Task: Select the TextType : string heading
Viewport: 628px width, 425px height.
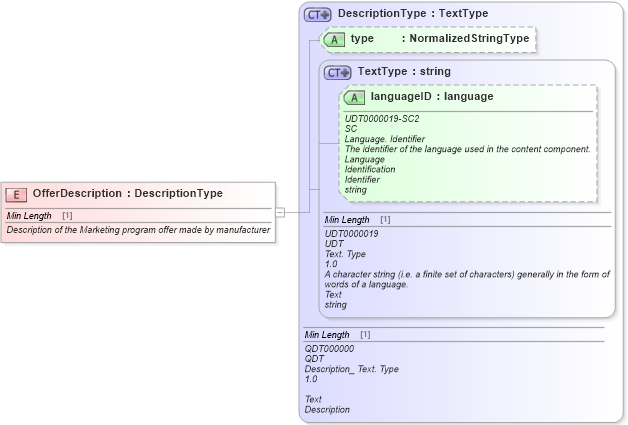Action: click(x=404, y=71)
